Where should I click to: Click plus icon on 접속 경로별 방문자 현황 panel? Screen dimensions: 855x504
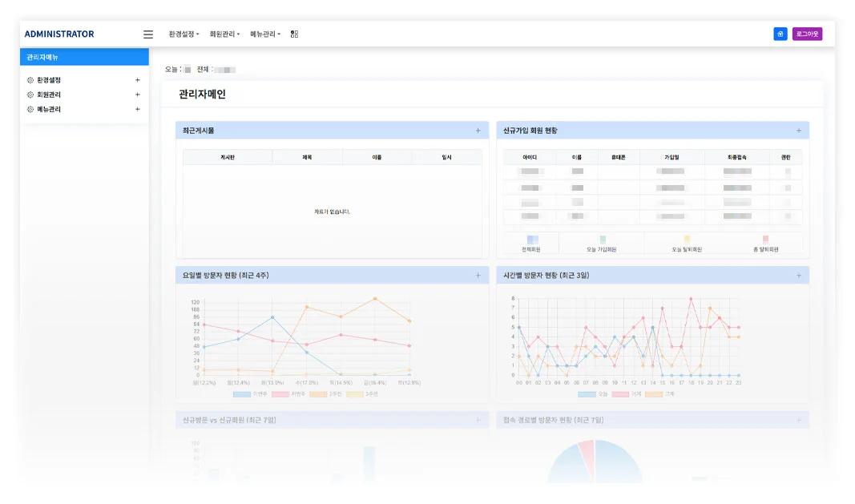coord(799,420)
